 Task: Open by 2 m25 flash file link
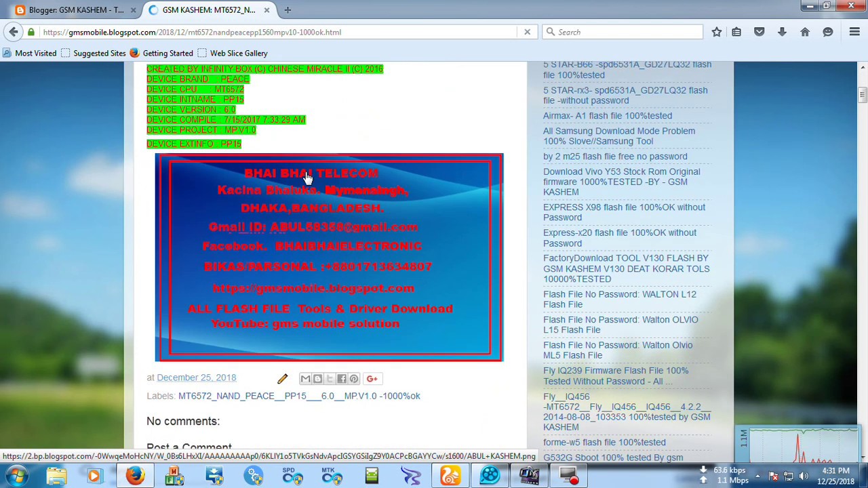pyautogui.click(x=615, y=156)
